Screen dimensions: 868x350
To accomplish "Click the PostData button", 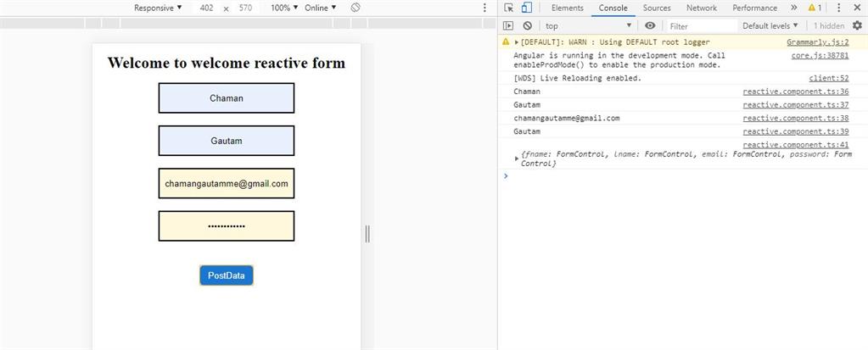I will point(227,275).
